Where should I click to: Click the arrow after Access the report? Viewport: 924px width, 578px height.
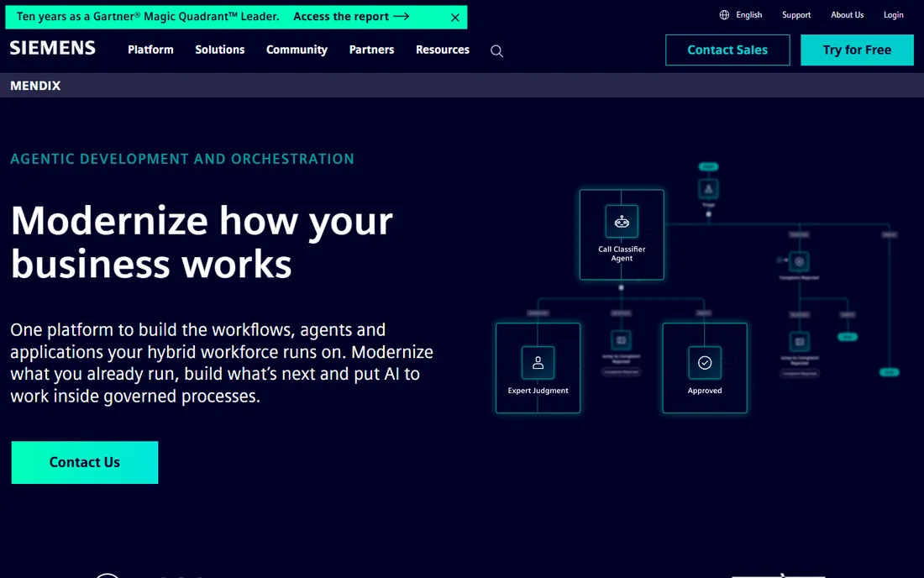402,17
